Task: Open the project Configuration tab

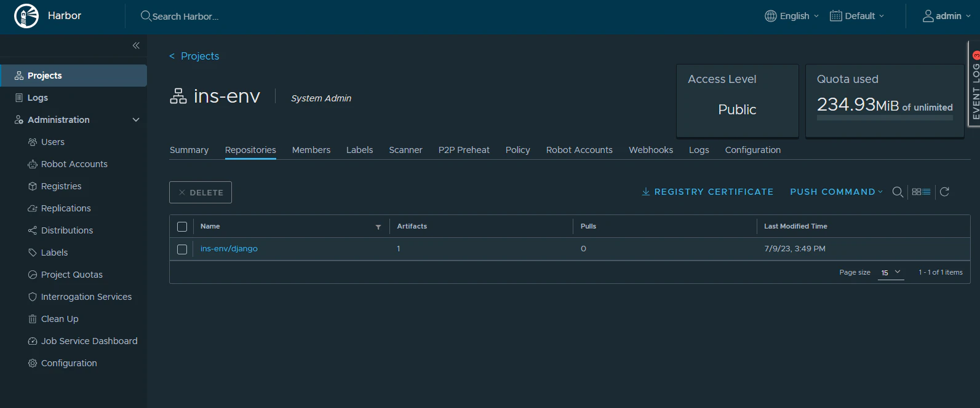Action: [753, 150]
